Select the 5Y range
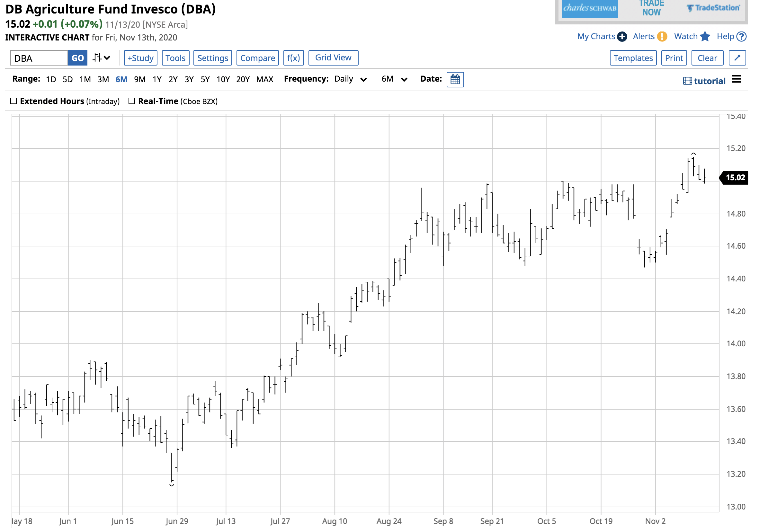The height and width of the screenshot is (532, 759). coord(205,79)
